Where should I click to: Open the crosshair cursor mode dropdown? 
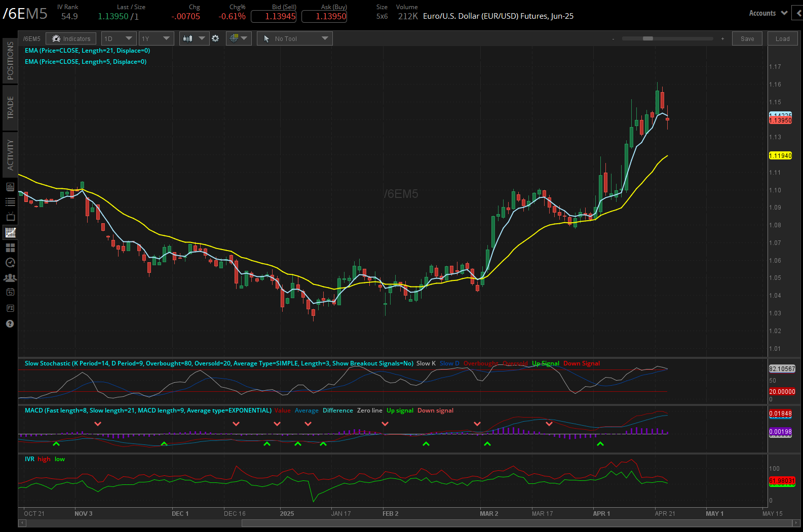(x=239, y=38)
